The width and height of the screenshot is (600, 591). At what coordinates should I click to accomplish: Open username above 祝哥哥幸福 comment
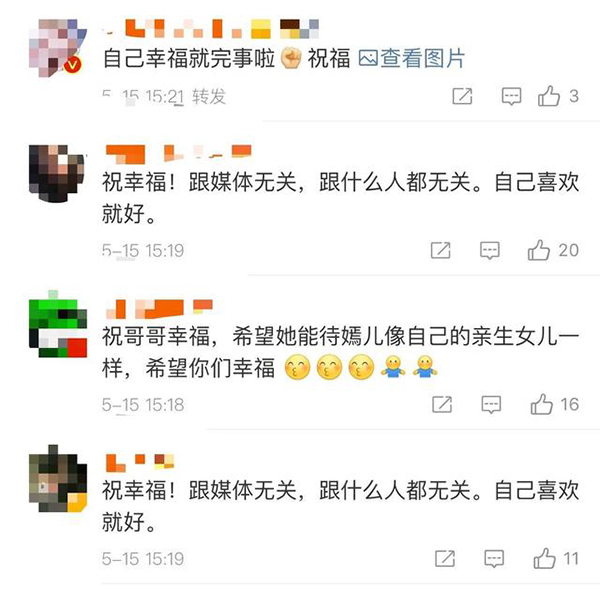click(159, 309)
